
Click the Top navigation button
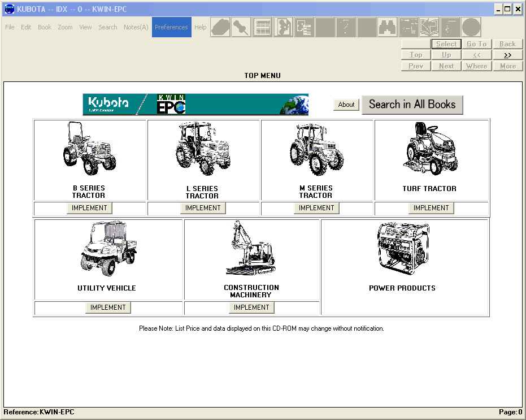pos(416,55)
